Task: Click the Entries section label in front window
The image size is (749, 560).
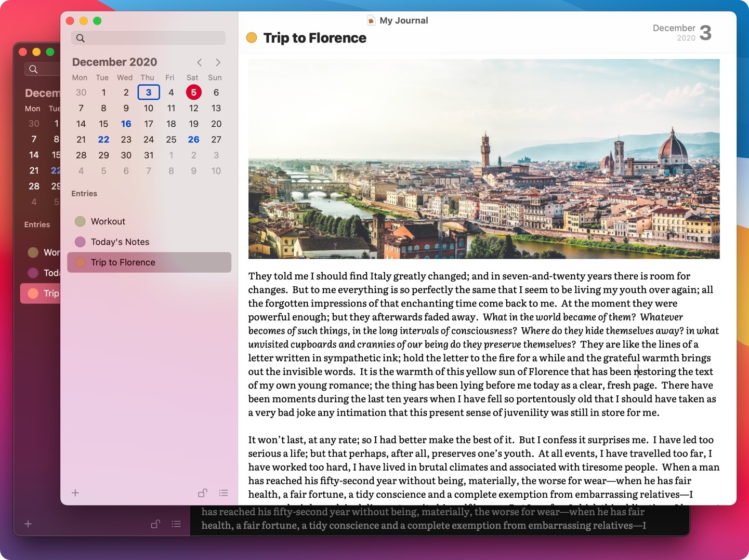Action: (84, 193)
